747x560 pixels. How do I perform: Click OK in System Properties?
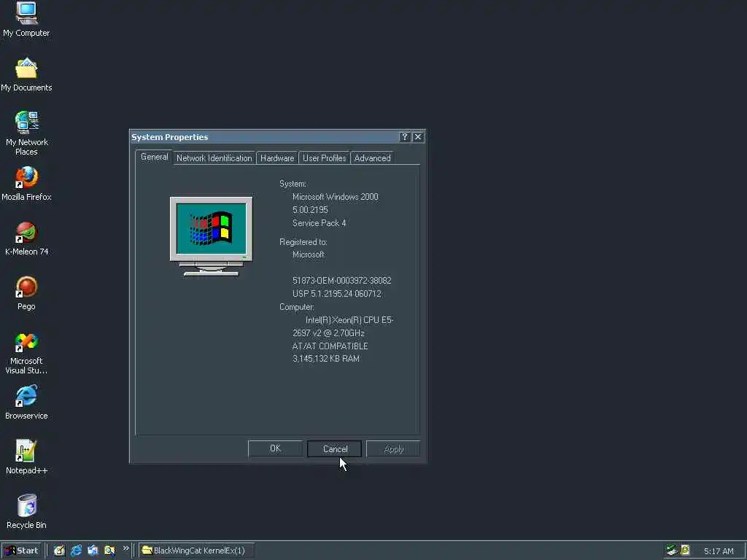pos(275,448)
